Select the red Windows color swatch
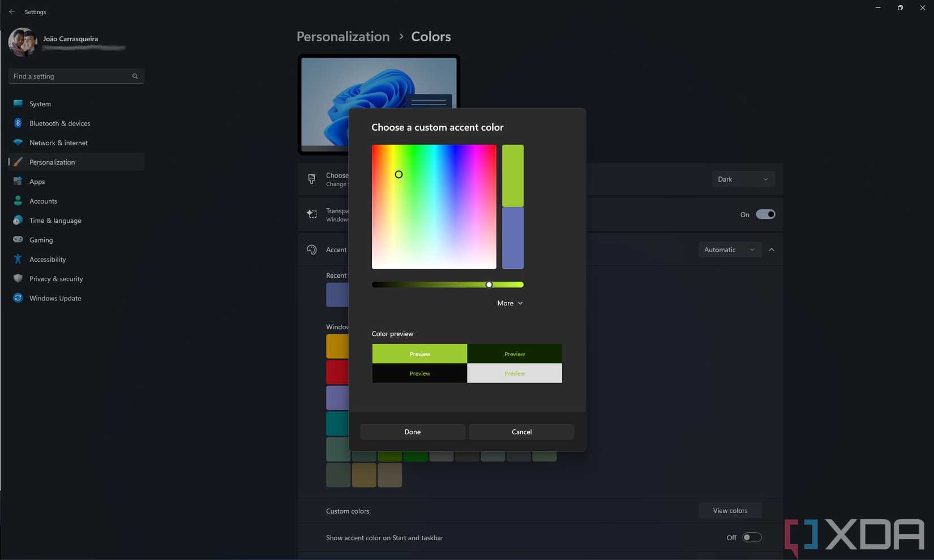This screenshot has height=560, width=934. [x=337, y=372]
